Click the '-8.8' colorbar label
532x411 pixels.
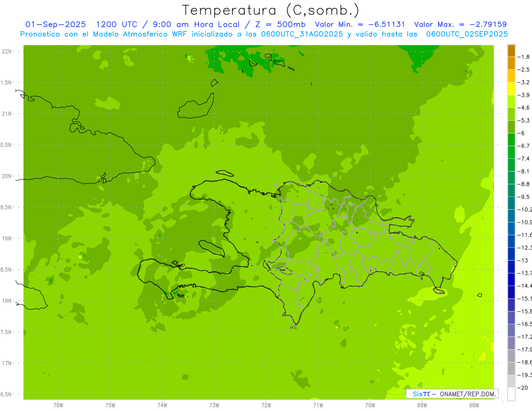(524, 184)
